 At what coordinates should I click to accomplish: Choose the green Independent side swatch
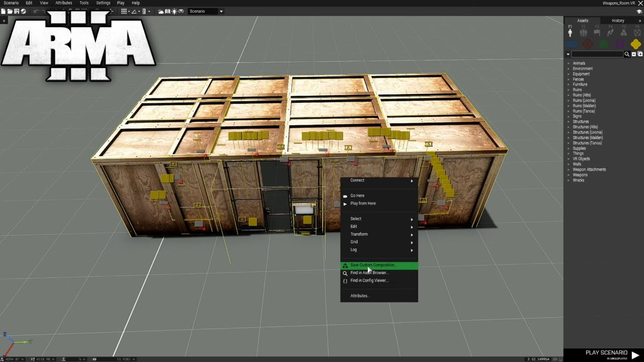(604, 44)
